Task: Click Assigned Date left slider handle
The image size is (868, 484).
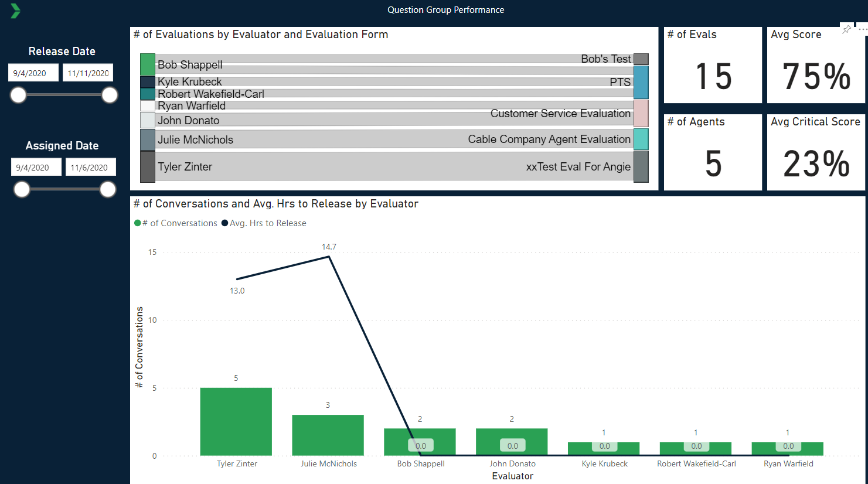Action: (x=22, y=189)
